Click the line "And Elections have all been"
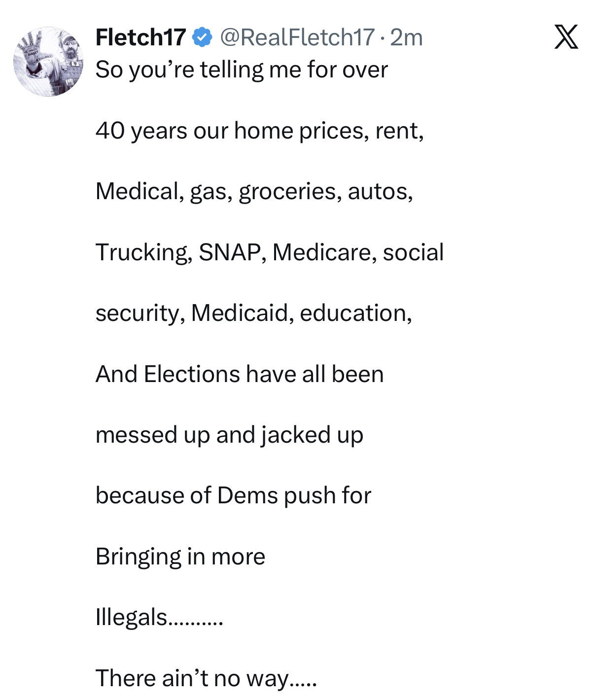This screenshot has height=700, width=594. coord(240,374)
